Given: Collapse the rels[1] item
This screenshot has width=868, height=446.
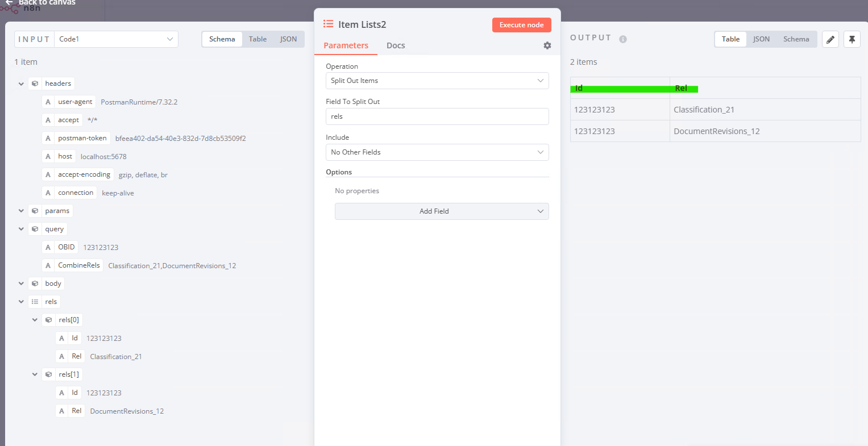Looking at the screenshot, I should (x=35, y=374).
